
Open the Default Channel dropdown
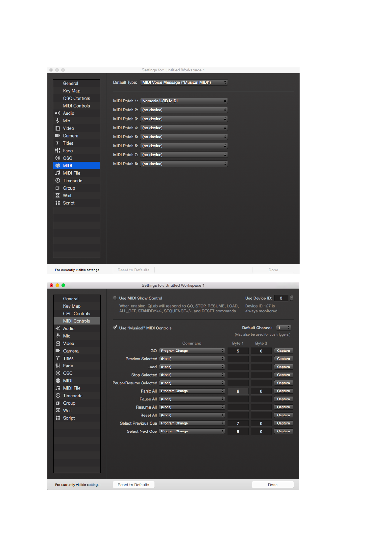pos(283,328)
